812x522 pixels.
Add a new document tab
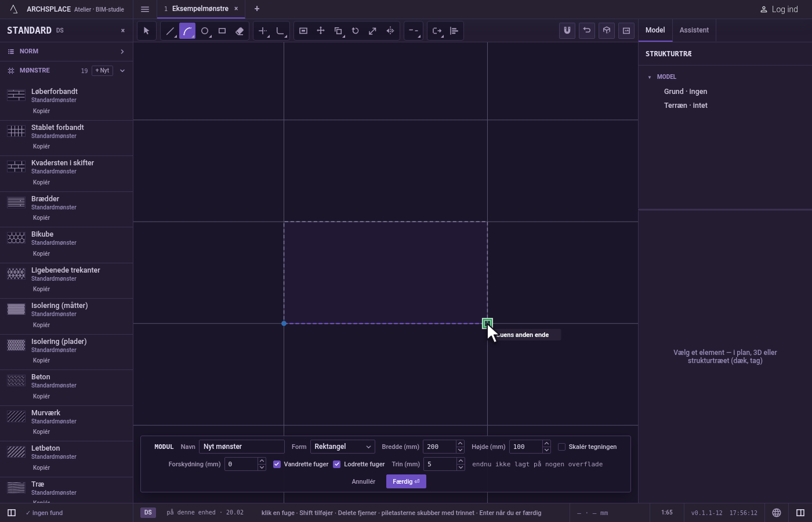257,9
